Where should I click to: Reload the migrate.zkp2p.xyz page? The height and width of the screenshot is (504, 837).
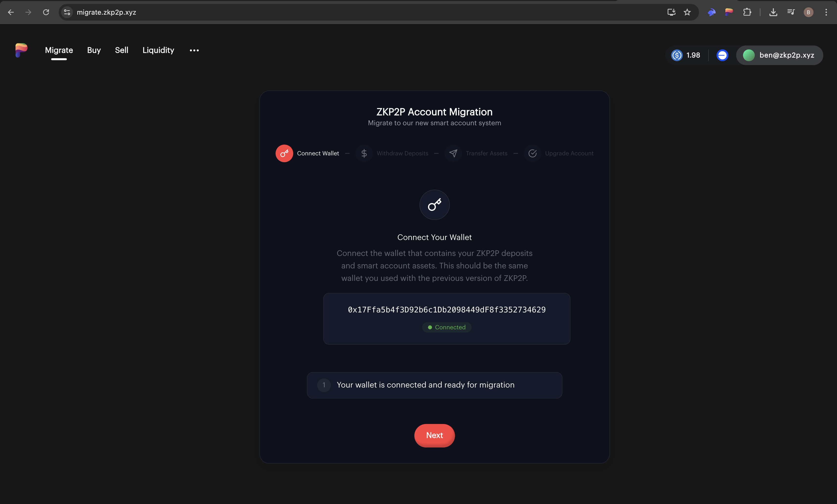[46, 12]
